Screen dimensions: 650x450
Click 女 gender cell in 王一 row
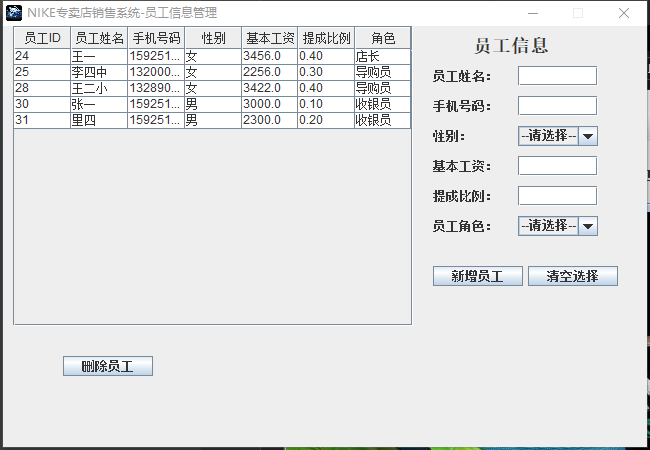point(213,56)
